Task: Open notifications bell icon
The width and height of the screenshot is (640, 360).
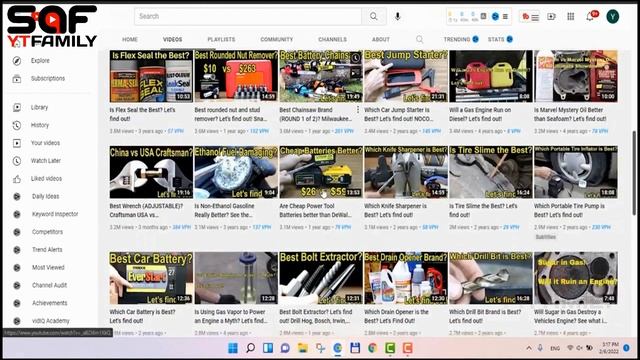Action: click(590, 16)
